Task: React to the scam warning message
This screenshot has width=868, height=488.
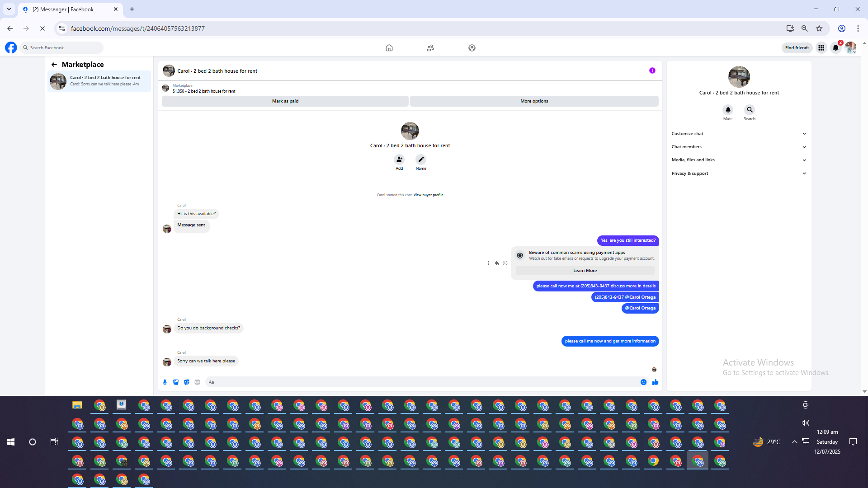Action: (x=505, y=263)
